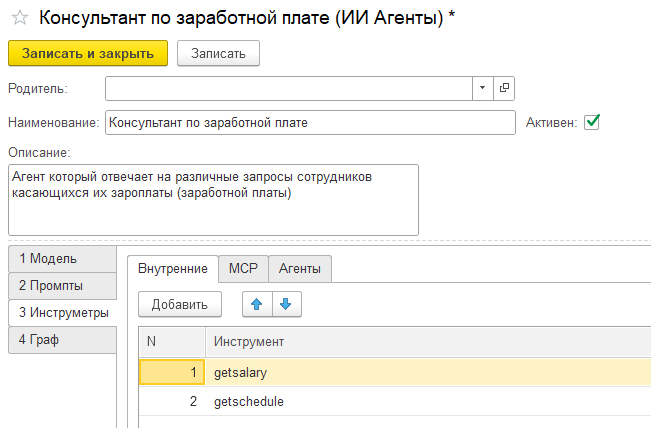The width and height of the screenshot is (651, 428).
Task: Move tool row down with arrow
Action: tap(285, 304)
